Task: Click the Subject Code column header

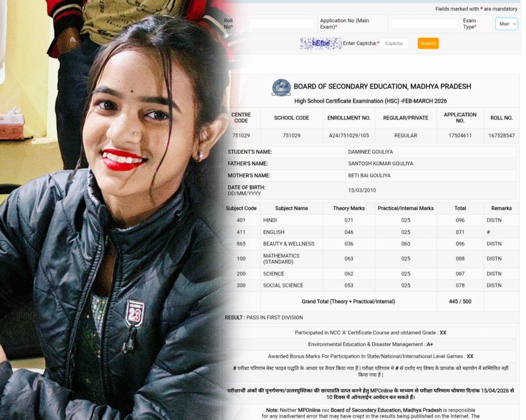Action: click(241, 208)
